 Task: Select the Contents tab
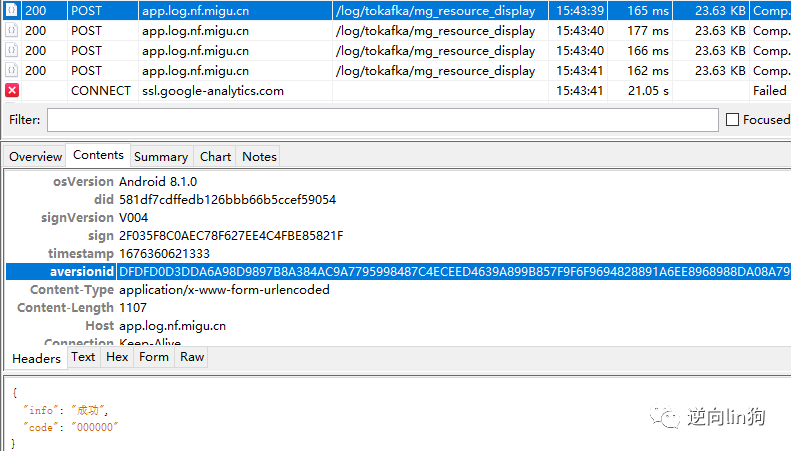tap(98, 155)
